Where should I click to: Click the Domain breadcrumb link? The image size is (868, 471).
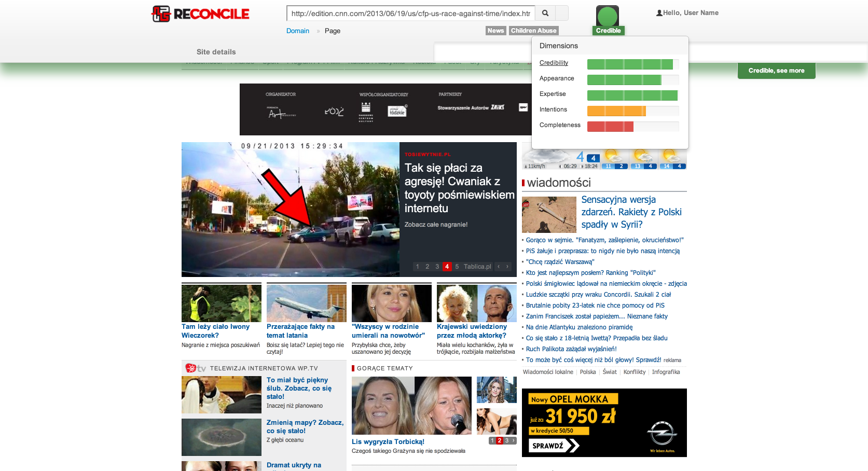(x=297, y=31)
